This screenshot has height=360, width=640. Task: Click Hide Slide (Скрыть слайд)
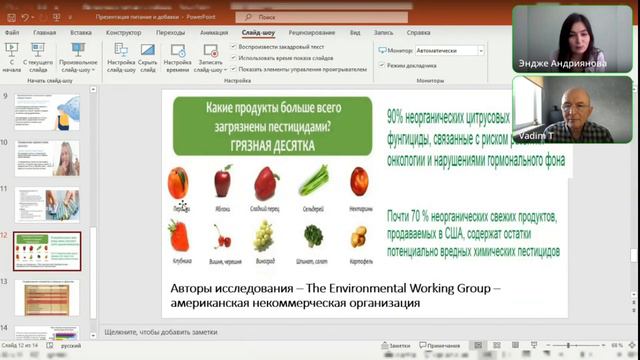[147, 58]
